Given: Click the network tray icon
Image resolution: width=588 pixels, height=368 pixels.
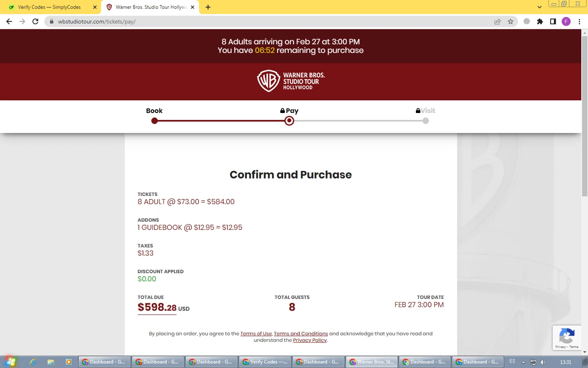Looking at the screenshot, I should pyautogui.click(x=533, y=362).
